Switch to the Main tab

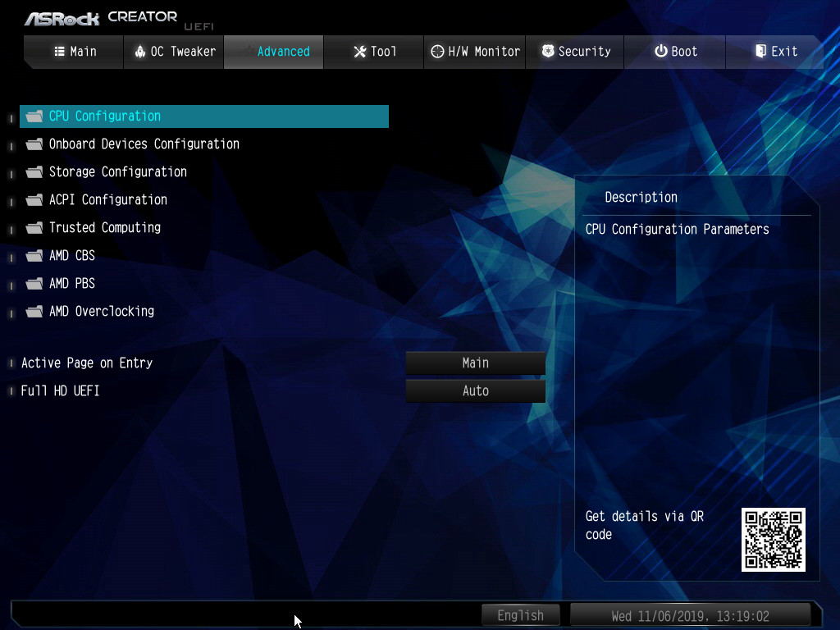click(x=75, y=52)
